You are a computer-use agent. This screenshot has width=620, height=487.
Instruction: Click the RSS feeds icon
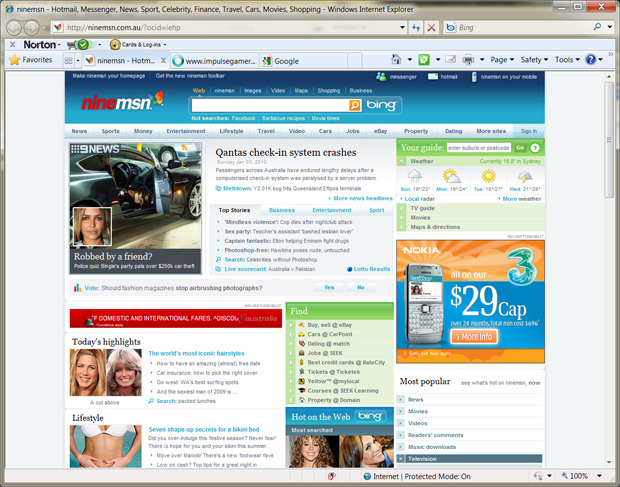tap(424, 60)
